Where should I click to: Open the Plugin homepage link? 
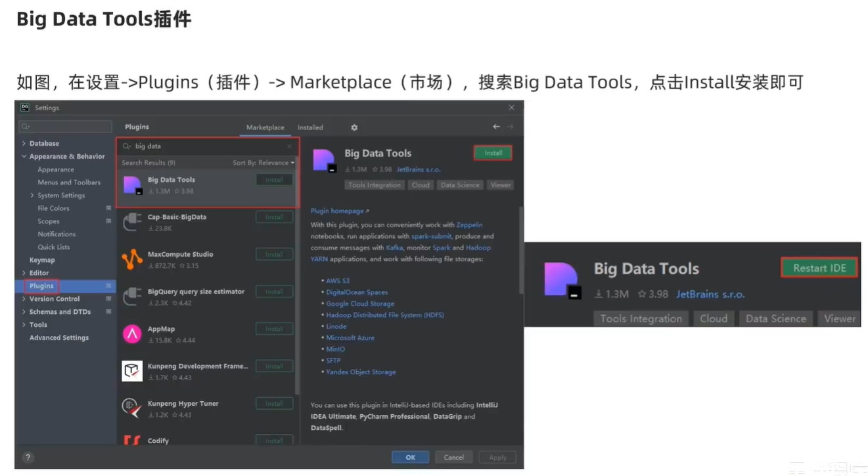click(340, 211)
